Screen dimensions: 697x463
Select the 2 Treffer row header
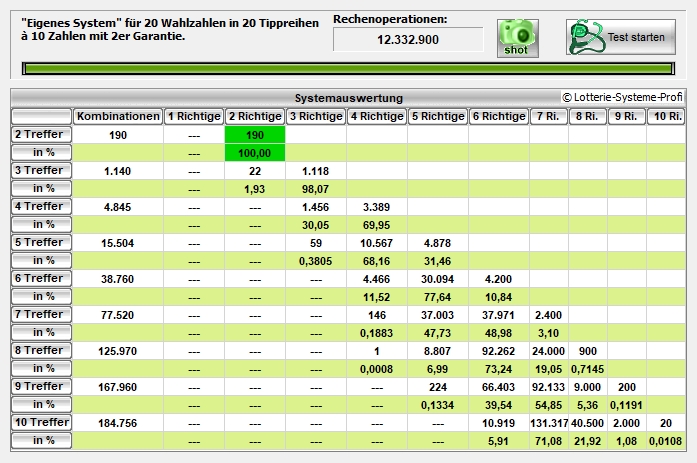(41, 134)
